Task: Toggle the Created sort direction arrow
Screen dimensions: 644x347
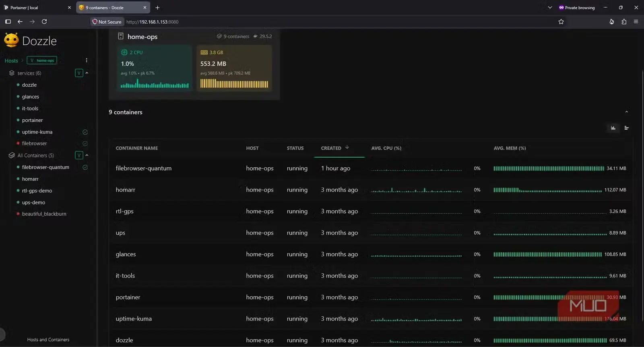Action: click(347, 148)
